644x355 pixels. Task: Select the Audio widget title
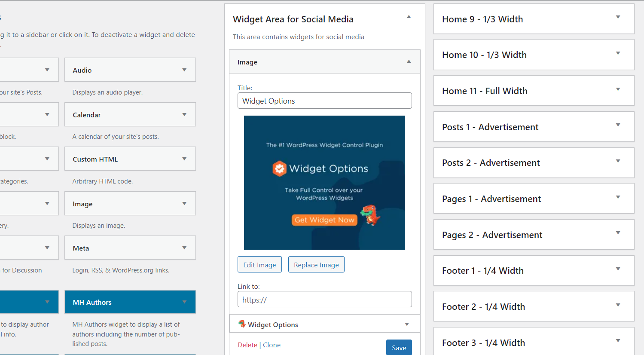82,70
